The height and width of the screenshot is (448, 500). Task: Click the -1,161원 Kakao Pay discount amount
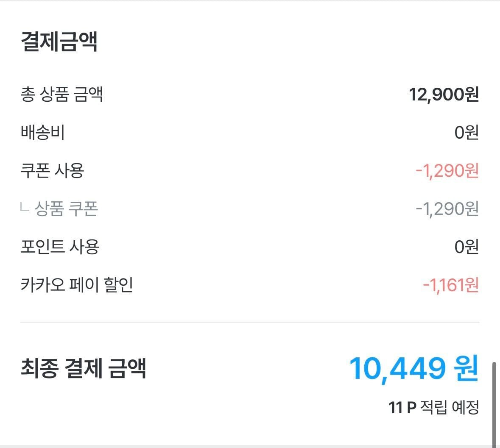(x=451, y=284)
